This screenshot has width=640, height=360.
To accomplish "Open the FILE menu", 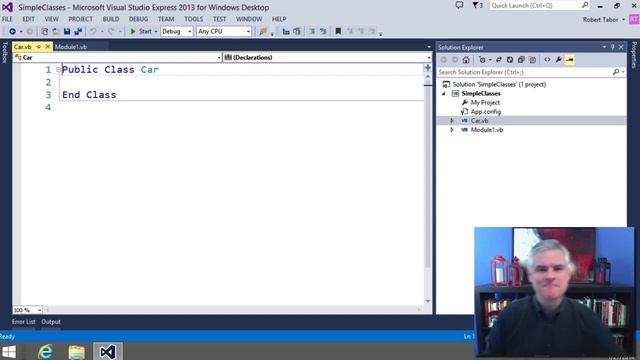I will [x=7, y=19].
